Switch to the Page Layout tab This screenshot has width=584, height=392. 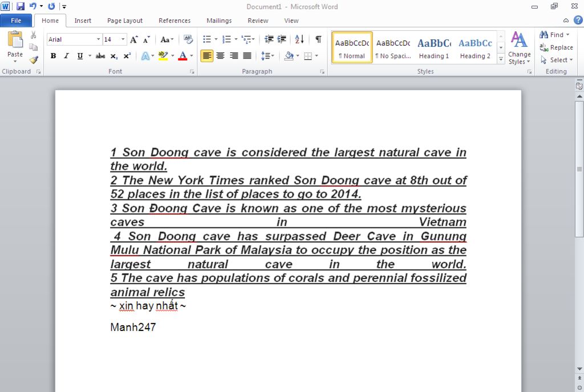125,21
